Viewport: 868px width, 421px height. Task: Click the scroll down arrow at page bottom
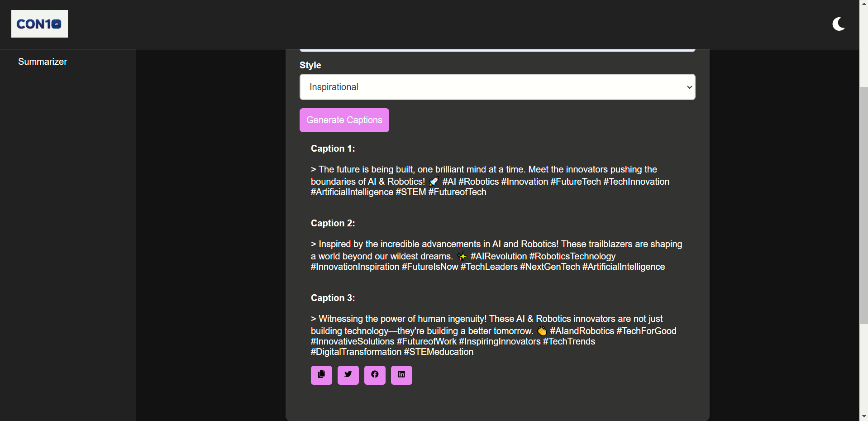(863, 416)
